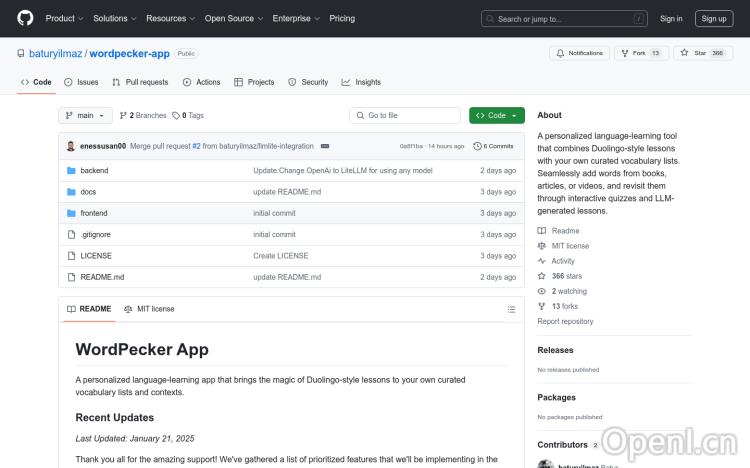Expand the green Code dropdown
750x468 pixels.
click(x=496, y=115)
